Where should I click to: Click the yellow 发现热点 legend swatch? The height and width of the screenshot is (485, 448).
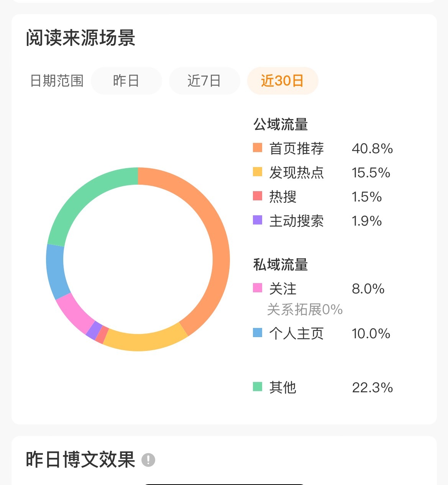coord(258,172)
